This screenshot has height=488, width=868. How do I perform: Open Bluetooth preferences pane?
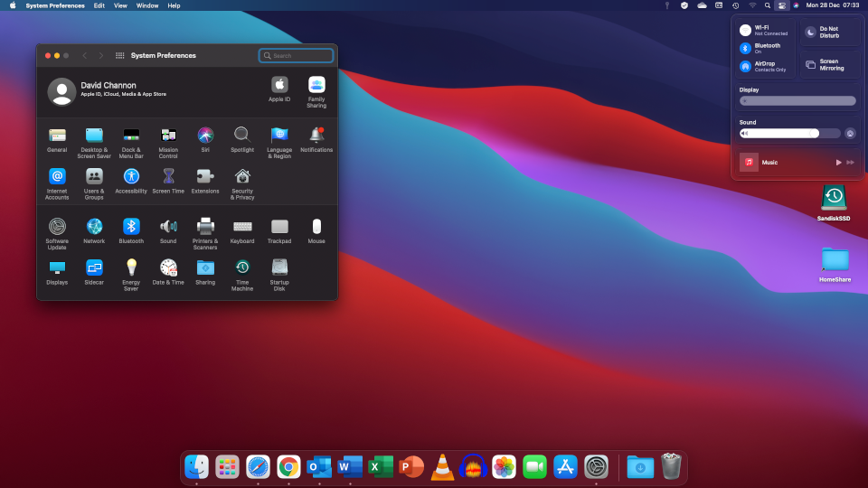(x=131, y=230)
